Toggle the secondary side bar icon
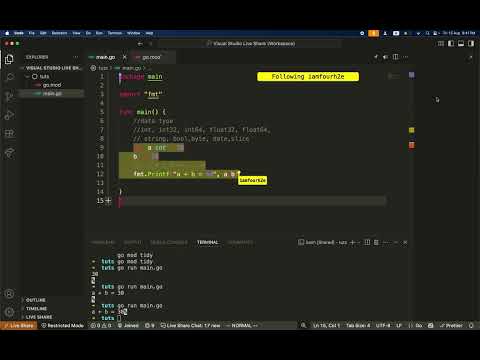Viewport: 480px width, 360px height. pos(471,44)
